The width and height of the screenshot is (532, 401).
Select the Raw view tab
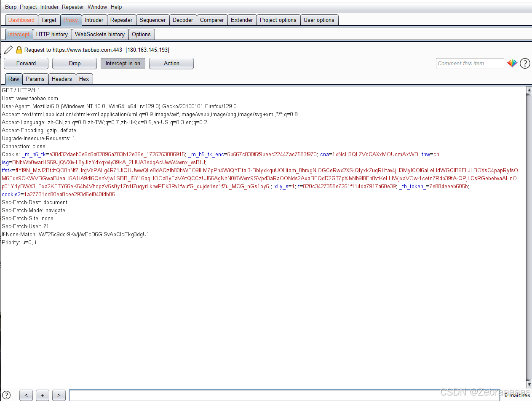click(14, 79)
